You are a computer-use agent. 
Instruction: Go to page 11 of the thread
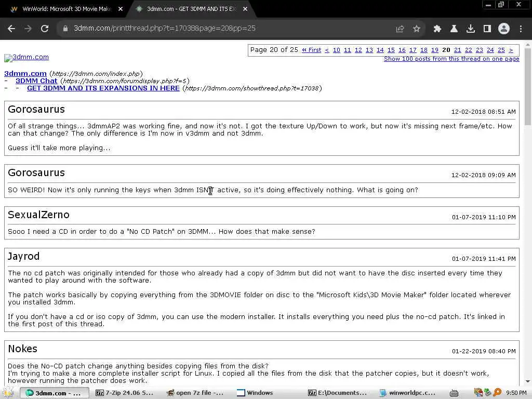(x=347, y=50)
